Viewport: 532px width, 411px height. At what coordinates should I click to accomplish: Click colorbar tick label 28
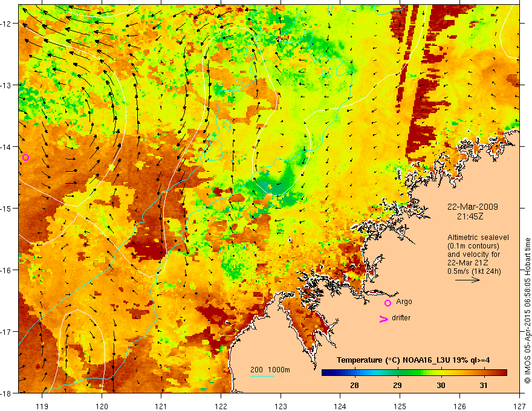354,385
